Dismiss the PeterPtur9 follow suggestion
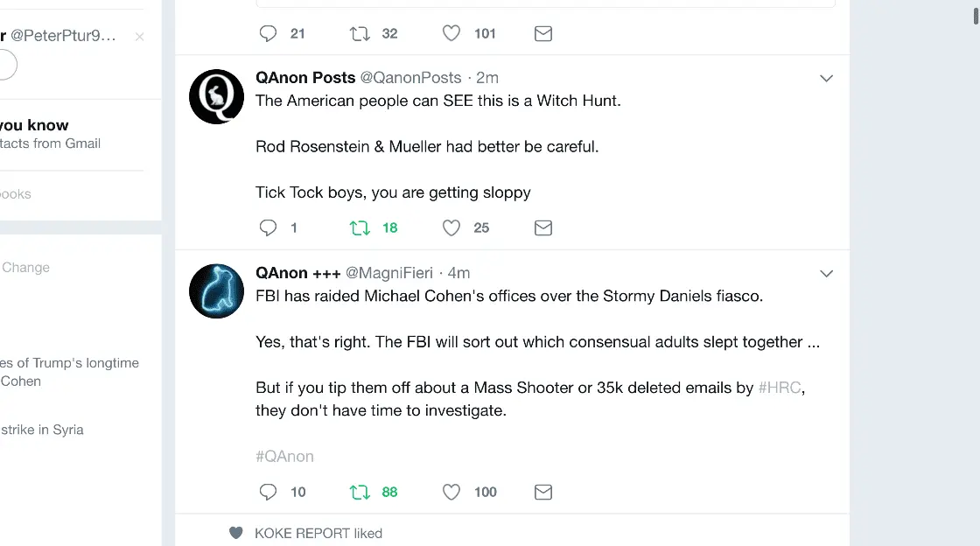 click(140, 37)
